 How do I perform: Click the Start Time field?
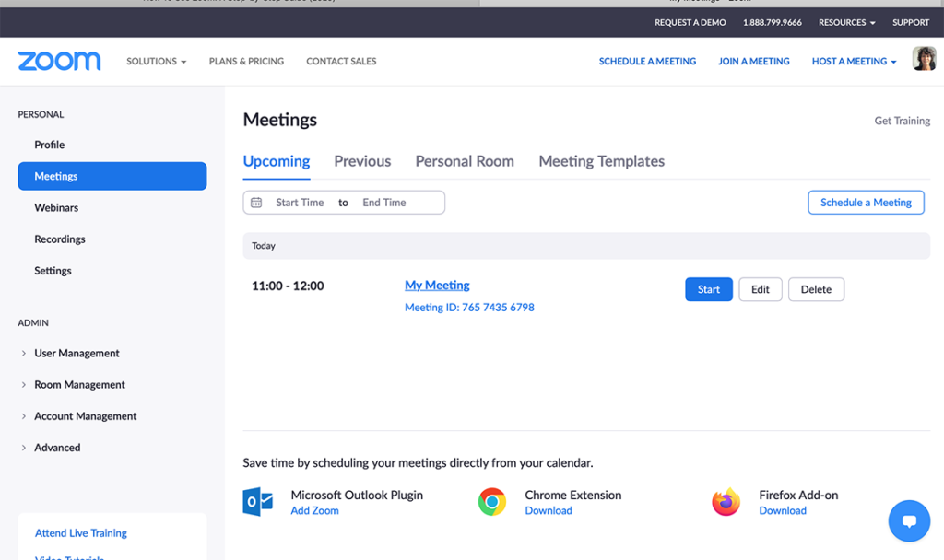pyautogui.click(x=300, y=203)
